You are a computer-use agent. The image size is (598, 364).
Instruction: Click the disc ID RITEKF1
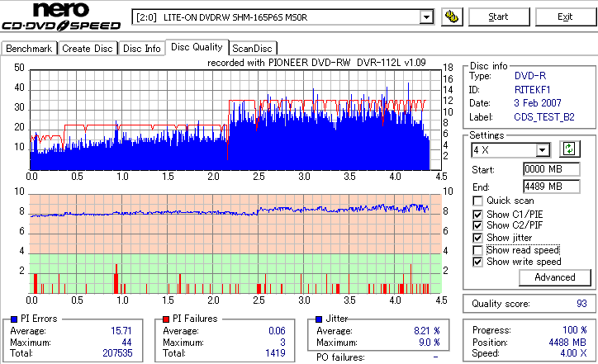pos(533,90)
